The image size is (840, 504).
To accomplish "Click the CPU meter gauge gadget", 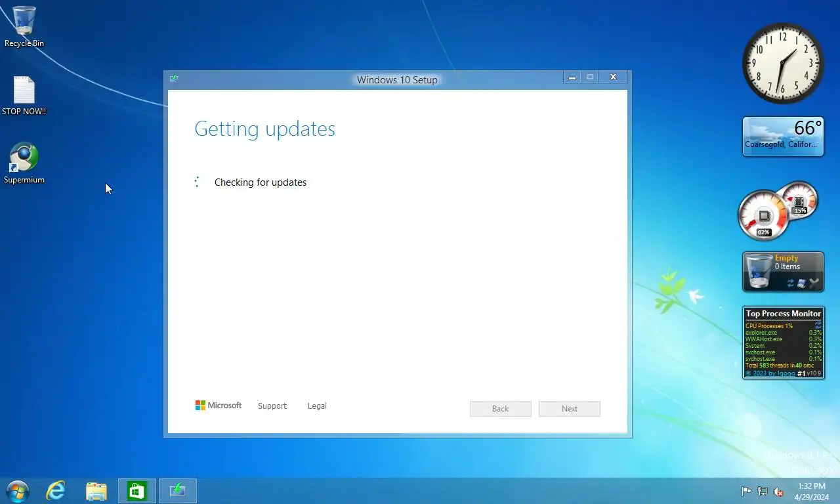I will pyautogui.click(x=763, y=215).
